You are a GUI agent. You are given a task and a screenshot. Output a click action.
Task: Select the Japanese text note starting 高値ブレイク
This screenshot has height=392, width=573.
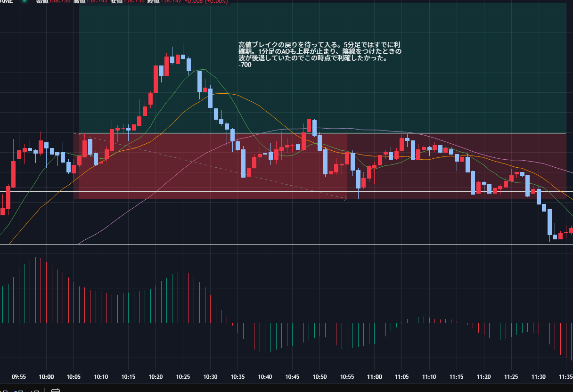319,54
